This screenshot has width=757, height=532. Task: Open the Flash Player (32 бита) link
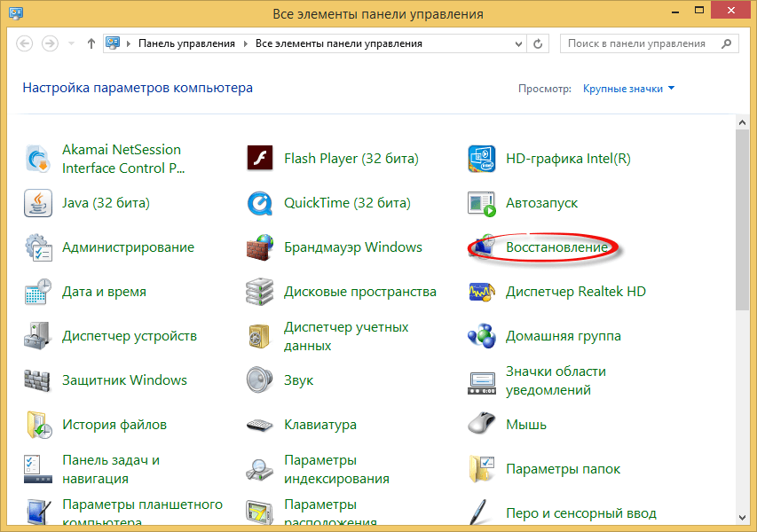(x=351, y=159)
